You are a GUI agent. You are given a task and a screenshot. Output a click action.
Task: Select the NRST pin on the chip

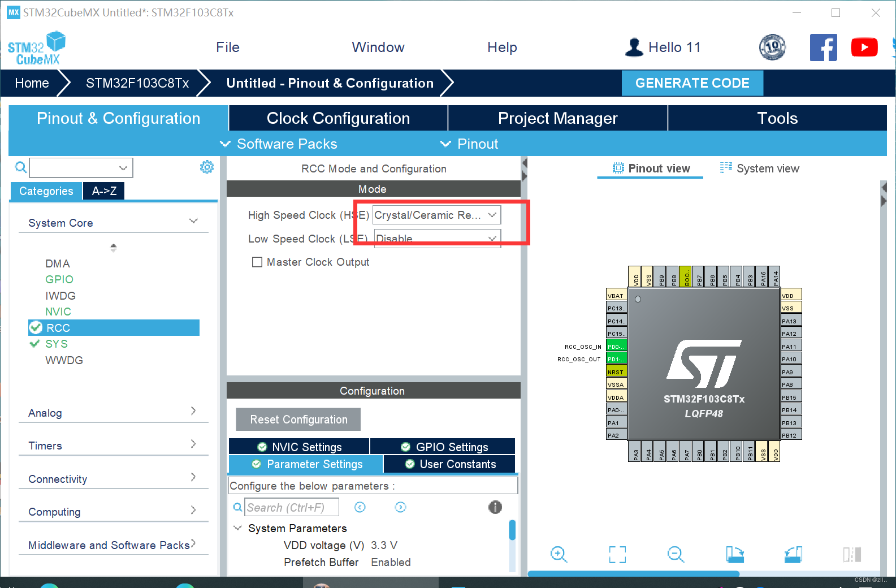pos(616,371)
